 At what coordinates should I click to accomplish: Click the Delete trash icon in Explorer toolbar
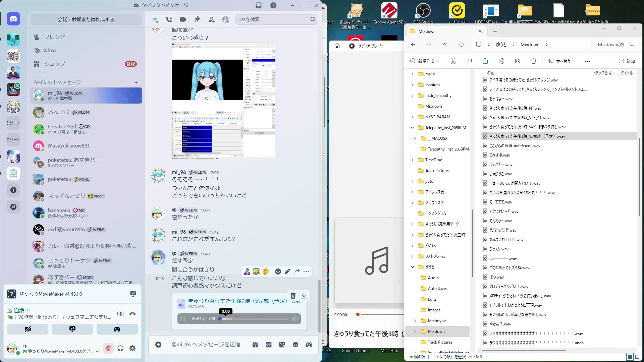coord(533,61)
